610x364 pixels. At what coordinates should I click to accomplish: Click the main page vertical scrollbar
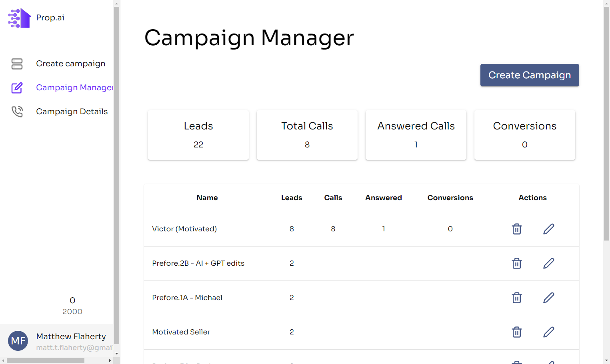point(606,123)
